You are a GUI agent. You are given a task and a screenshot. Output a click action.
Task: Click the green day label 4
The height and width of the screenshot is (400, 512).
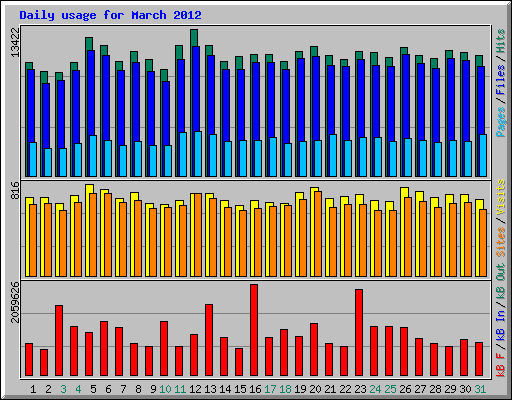(78, 389)
